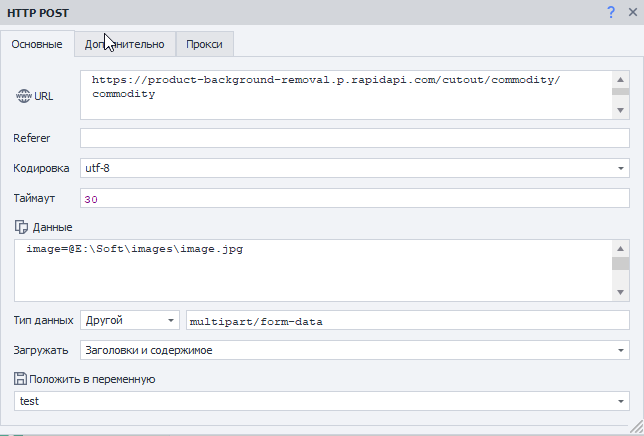Click into the URL text field
The width and height of the screenshot is (644, 436).
click(x=340, y=95)
